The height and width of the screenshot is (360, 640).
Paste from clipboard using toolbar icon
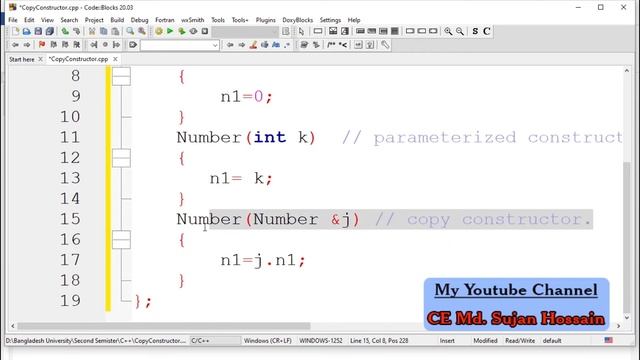(x=115, y=31)
